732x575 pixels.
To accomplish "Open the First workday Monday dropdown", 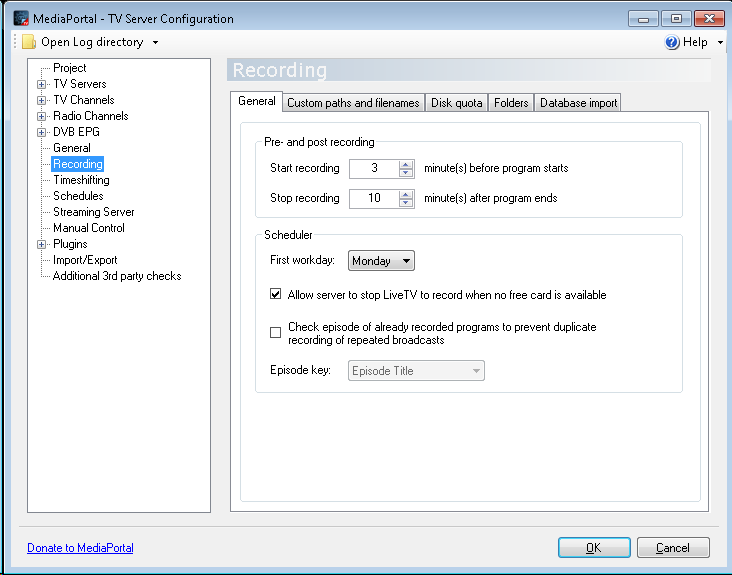I will (381, 260).
